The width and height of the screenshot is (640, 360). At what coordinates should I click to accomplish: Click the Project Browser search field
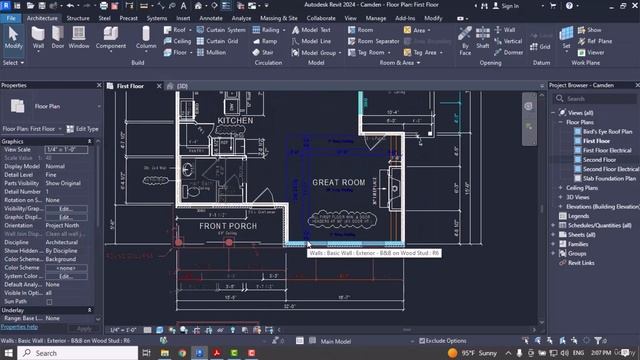coord(595,99)
